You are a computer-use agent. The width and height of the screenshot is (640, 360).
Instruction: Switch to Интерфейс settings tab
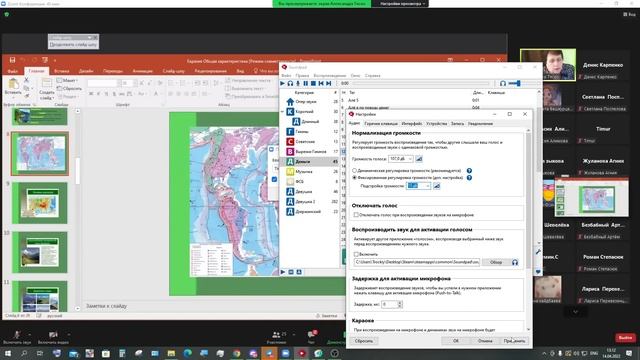(412, 123)
